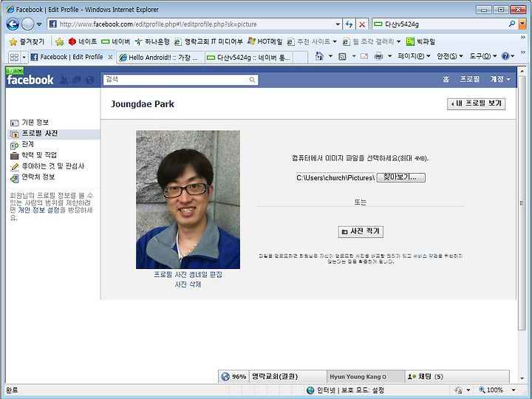This screenshot has width=532, height=399.
Task: Open 영락교회 IT 미디어부 favorites link
Action: [x=208, y=41]
